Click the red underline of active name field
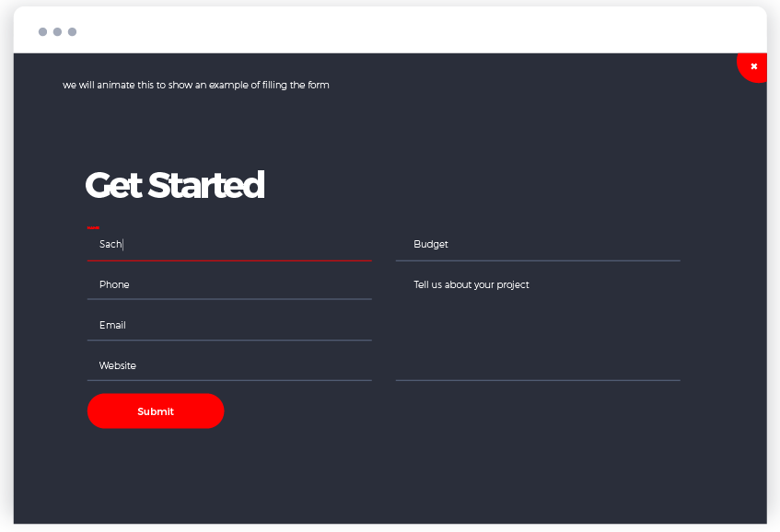 tap(229, 260)
